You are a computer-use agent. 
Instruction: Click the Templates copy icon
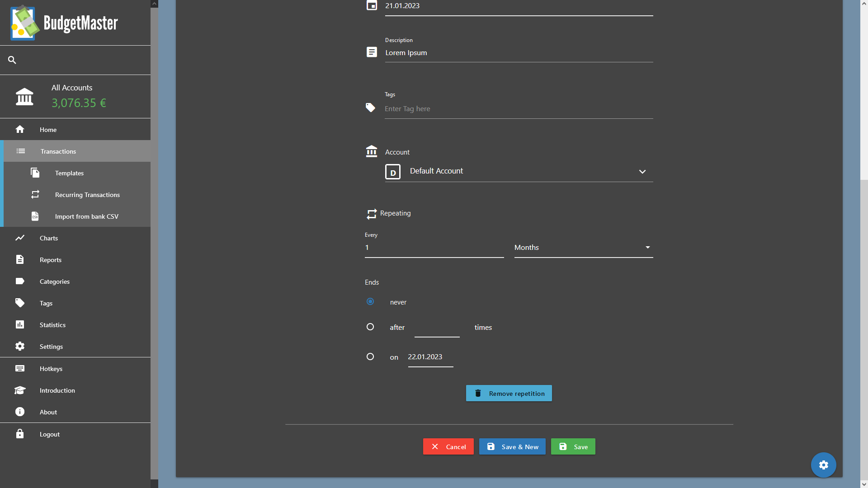click(x=35, y=173)
